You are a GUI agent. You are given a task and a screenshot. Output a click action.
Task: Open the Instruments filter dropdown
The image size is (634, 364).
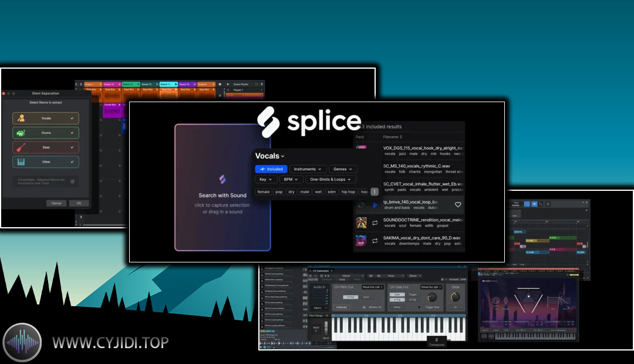tap(307, 169)
